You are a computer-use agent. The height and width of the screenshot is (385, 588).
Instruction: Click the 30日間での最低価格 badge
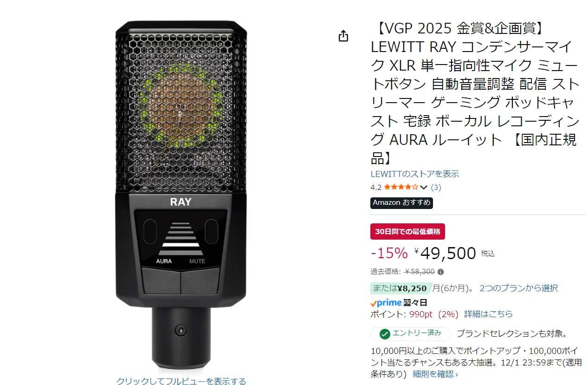click(407, 231)
